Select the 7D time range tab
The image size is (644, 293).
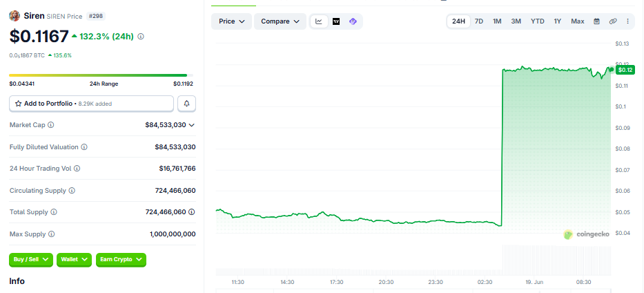pyautogui.click(x=479, y=21)
